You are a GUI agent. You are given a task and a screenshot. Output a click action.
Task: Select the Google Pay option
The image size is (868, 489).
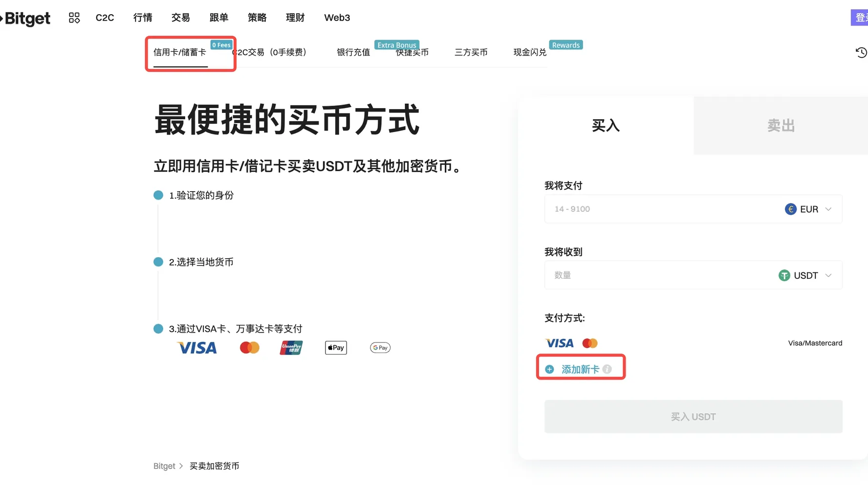pyautogui.click(x=380, y=347)
